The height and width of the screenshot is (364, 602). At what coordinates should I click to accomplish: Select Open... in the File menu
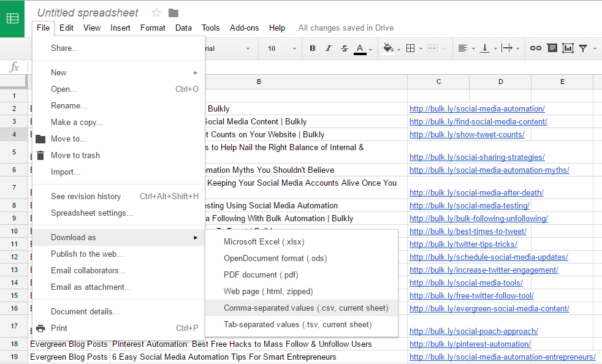[119, 89]
